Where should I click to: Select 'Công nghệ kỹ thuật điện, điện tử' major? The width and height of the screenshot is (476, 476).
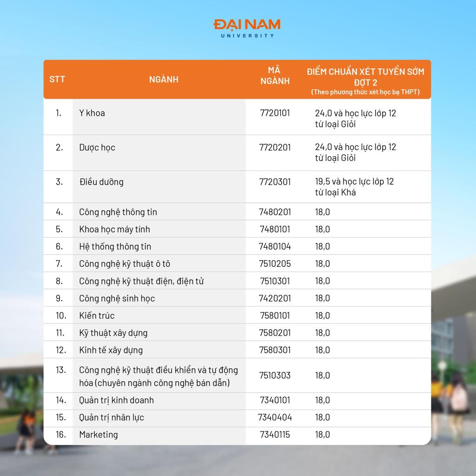(x=141, y=281)
